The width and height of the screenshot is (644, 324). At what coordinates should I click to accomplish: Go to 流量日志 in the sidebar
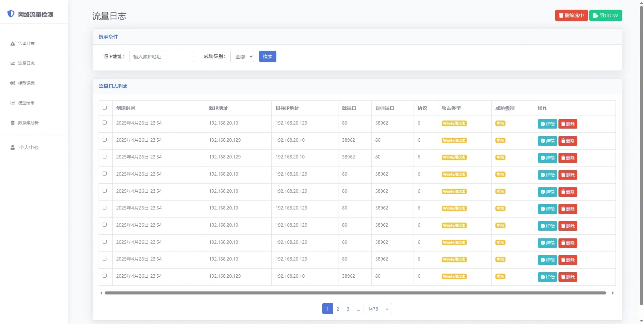click(x=22, y=63)
